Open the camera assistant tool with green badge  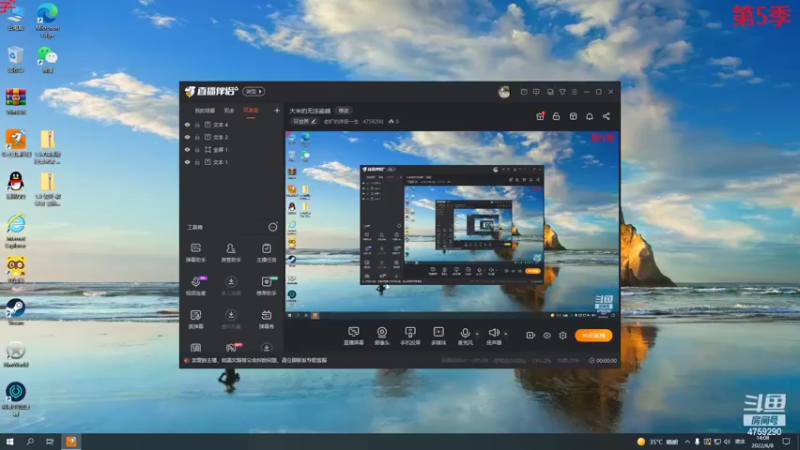(x=266, y=286)
